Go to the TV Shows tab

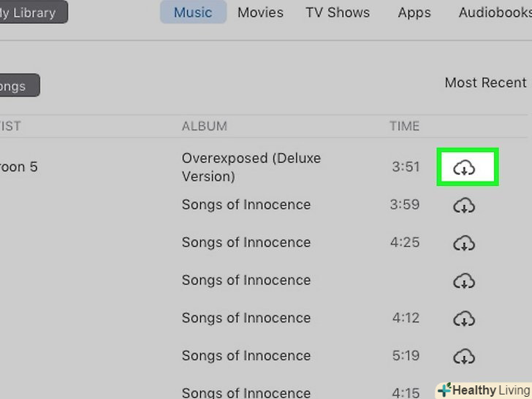point(338,12)
